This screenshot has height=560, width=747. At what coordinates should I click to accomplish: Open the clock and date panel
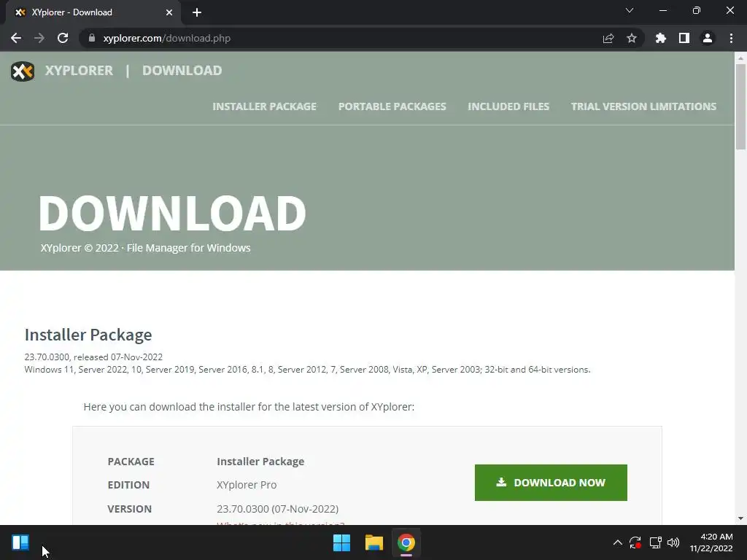click(x=711, y=542)
